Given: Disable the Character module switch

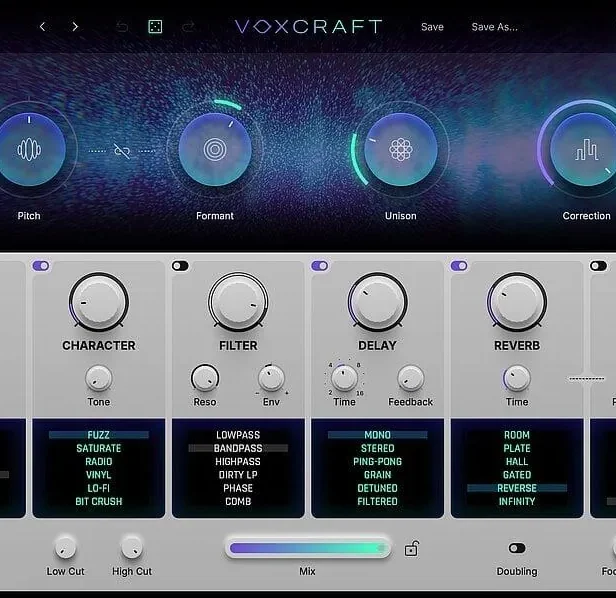Looking at the screenshot, I should (41, 266).
